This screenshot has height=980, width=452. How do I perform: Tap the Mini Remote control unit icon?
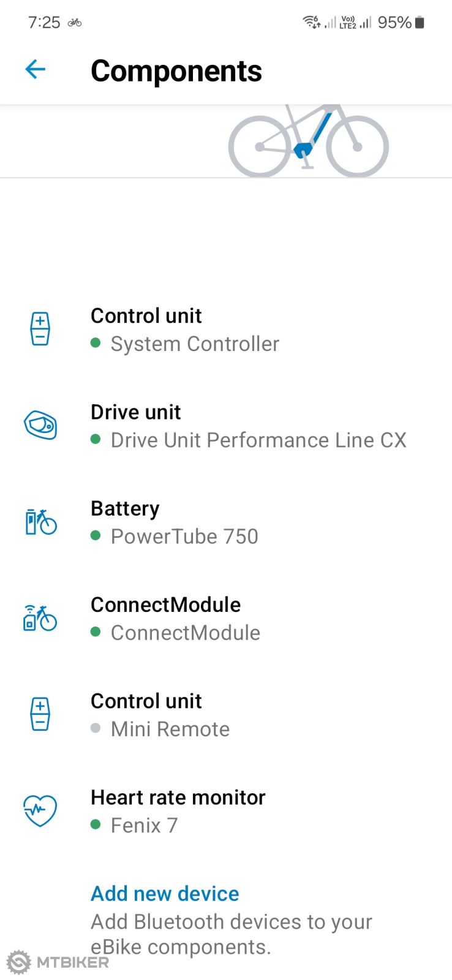(40, 714)
